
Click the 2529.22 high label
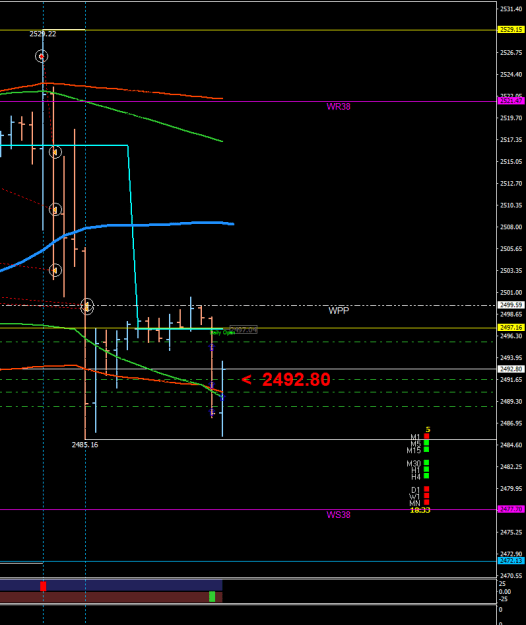click(x=43, y=34)
